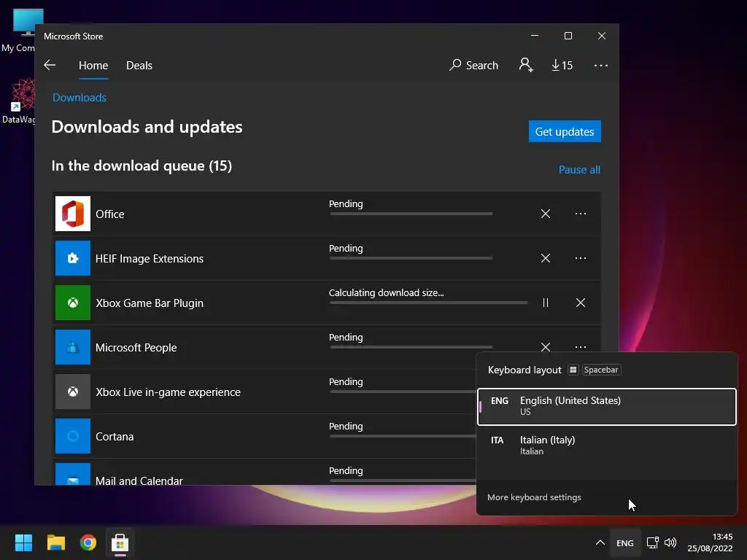Click the Cortana app icon
The width and height of the screenshot is (747, 560).
73,436
